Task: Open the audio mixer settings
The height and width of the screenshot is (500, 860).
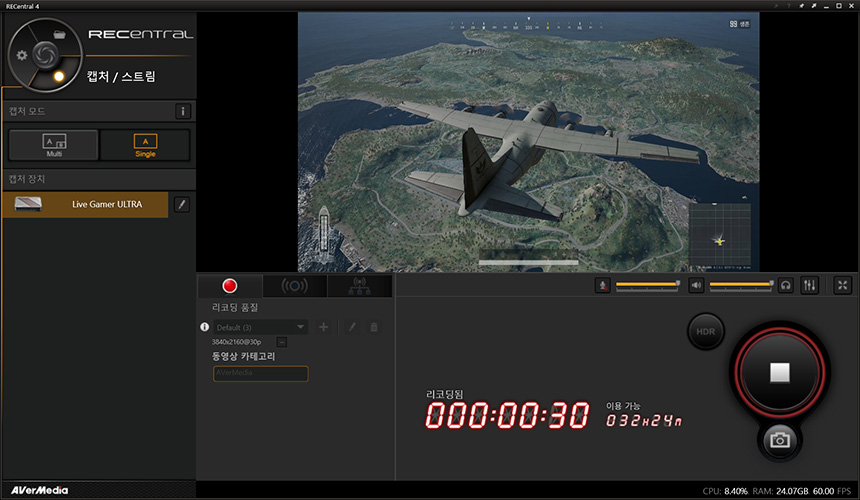Action: 810,285
